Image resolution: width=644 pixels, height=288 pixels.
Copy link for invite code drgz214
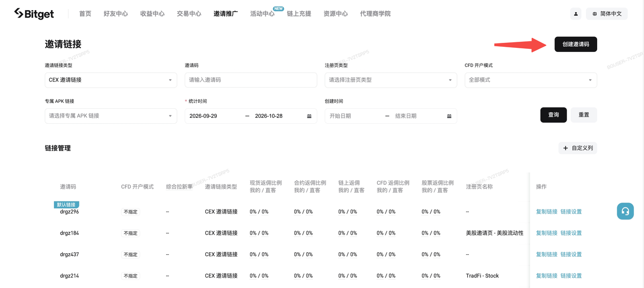[546, 276]
